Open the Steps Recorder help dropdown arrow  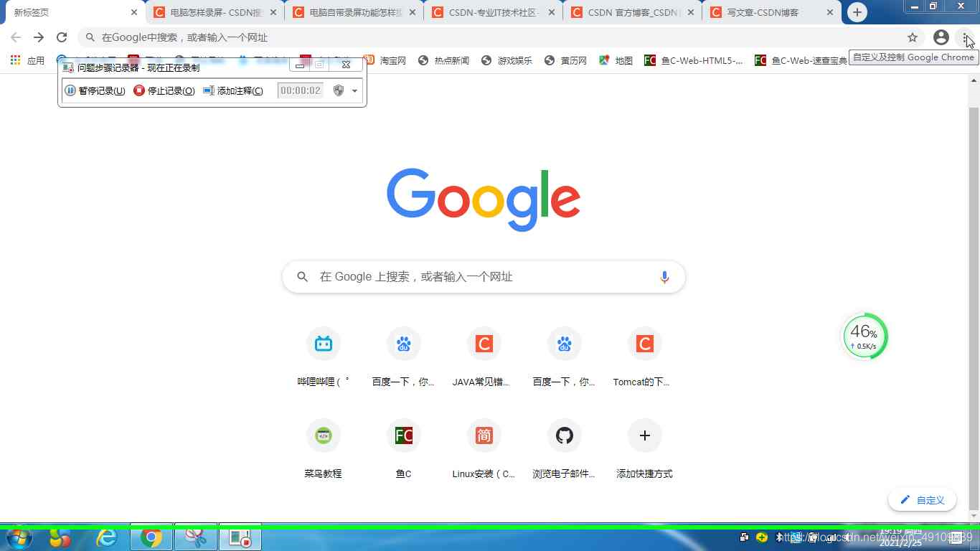point(354,90)
